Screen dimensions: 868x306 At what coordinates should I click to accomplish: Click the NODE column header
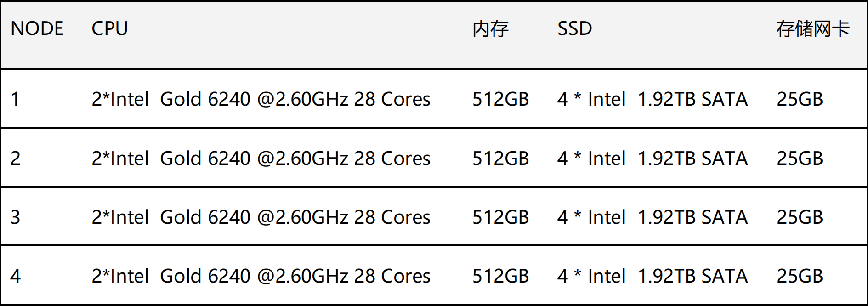(x=37, y=28)
